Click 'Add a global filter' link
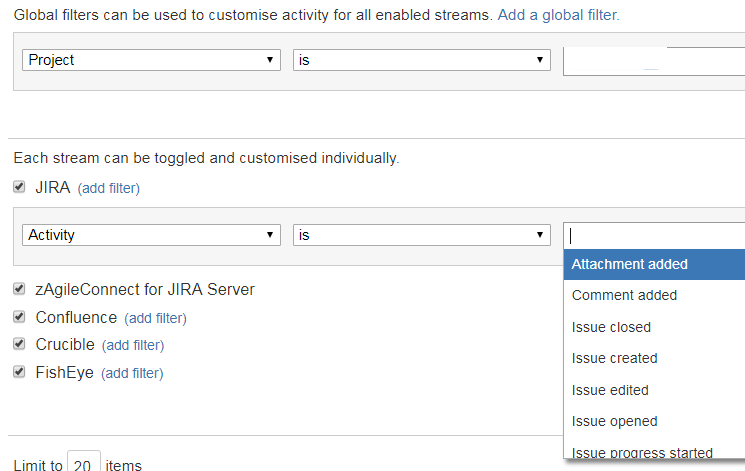 point(558,15)
